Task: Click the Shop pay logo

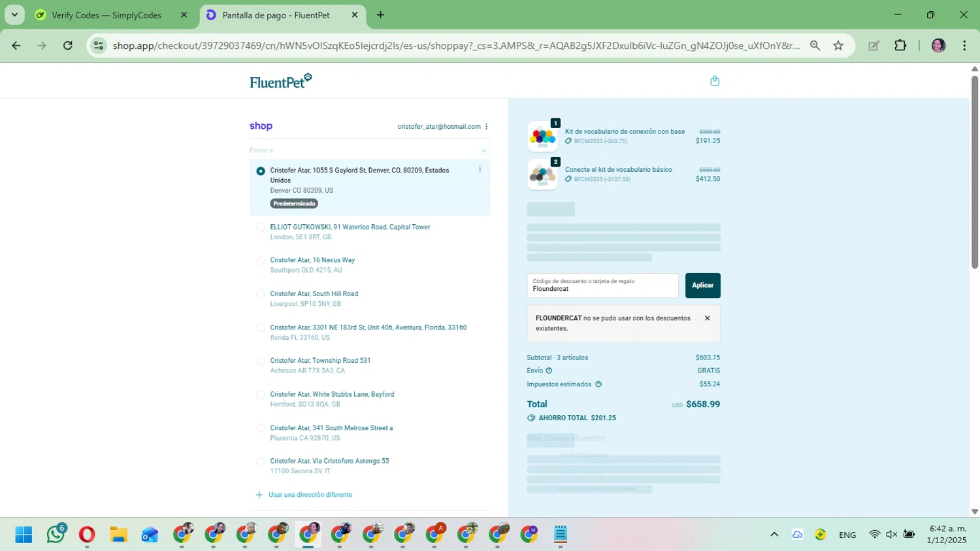Action: [261, 126]
